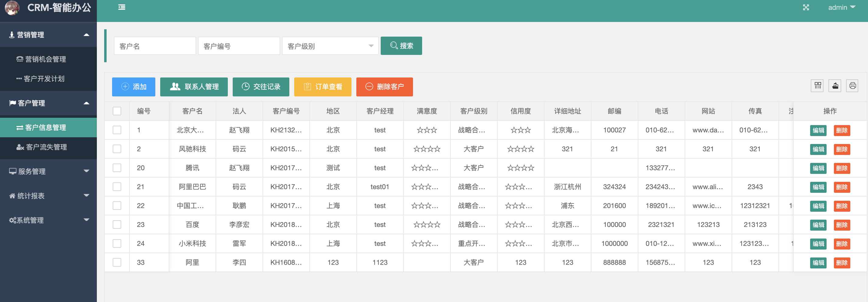Select 客户开发计划 in the sidebar

pyautogui.click(x=44, y=79)
